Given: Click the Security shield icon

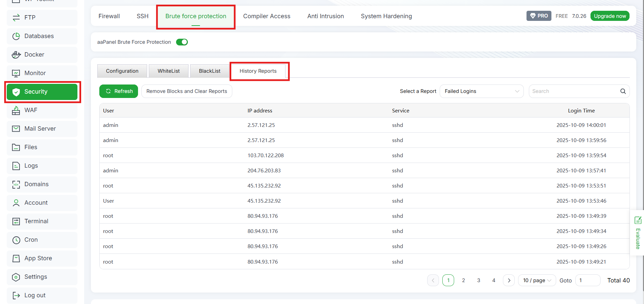Looking at the screenshot, I should click(16, 92).
